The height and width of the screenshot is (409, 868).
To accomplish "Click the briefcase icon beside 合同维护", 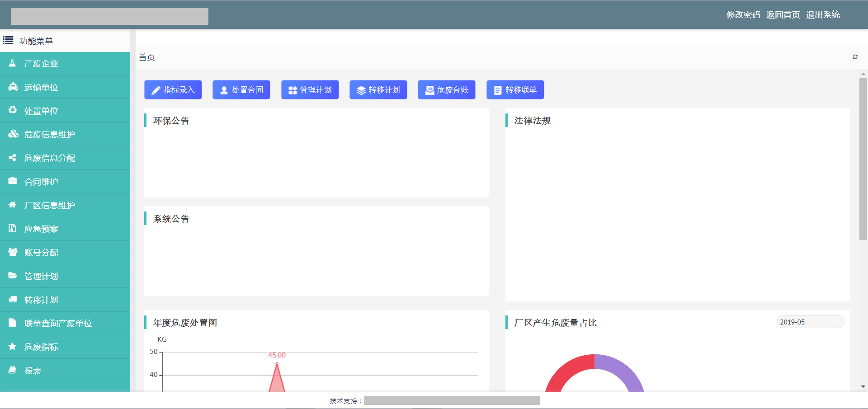I will pyautogui.click(x=13, y=181).
